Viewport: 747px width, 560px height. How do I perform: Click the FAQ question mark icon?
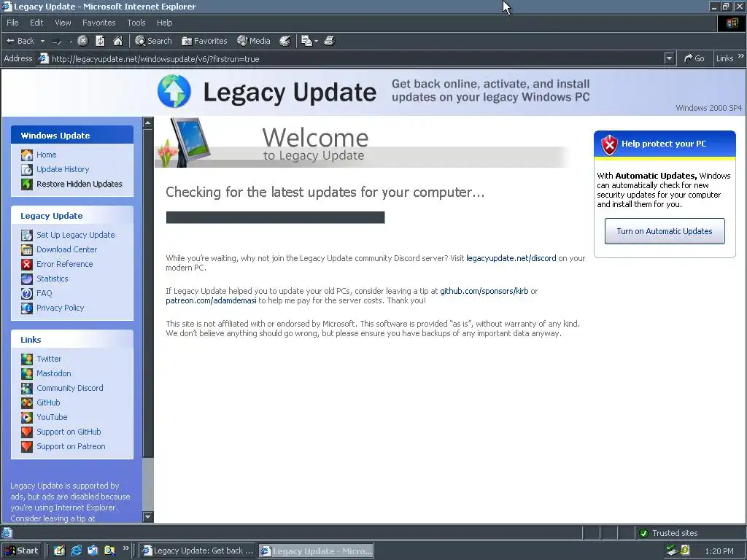tap(27, 293)
